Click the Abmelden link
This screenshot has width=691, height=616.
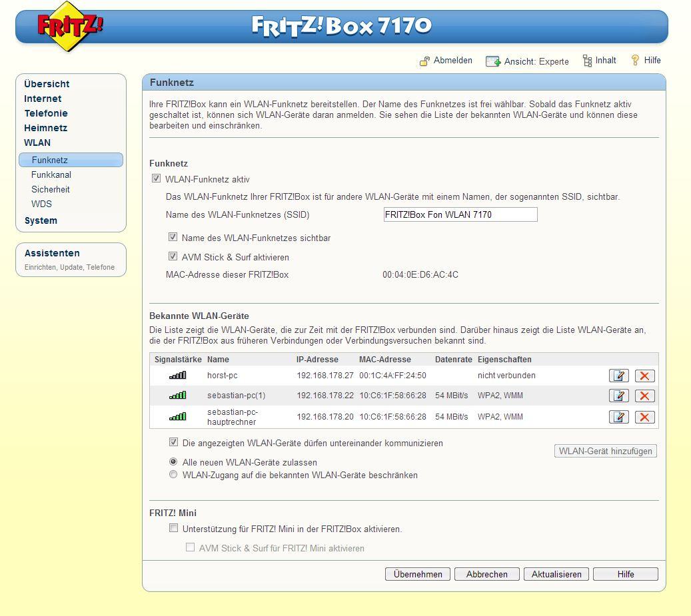452,61
